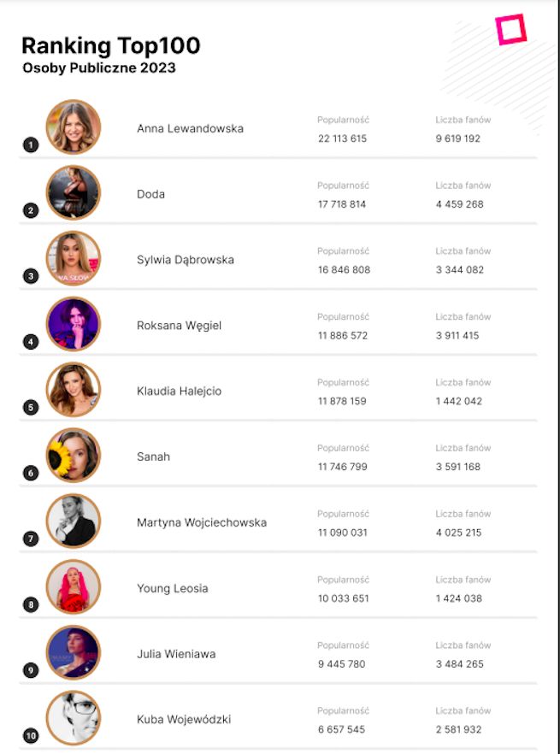Screen dimensions: 560x754
Task: Click Anna Lewandowska's popularity value 22 113 615
Action: [342, 138]
